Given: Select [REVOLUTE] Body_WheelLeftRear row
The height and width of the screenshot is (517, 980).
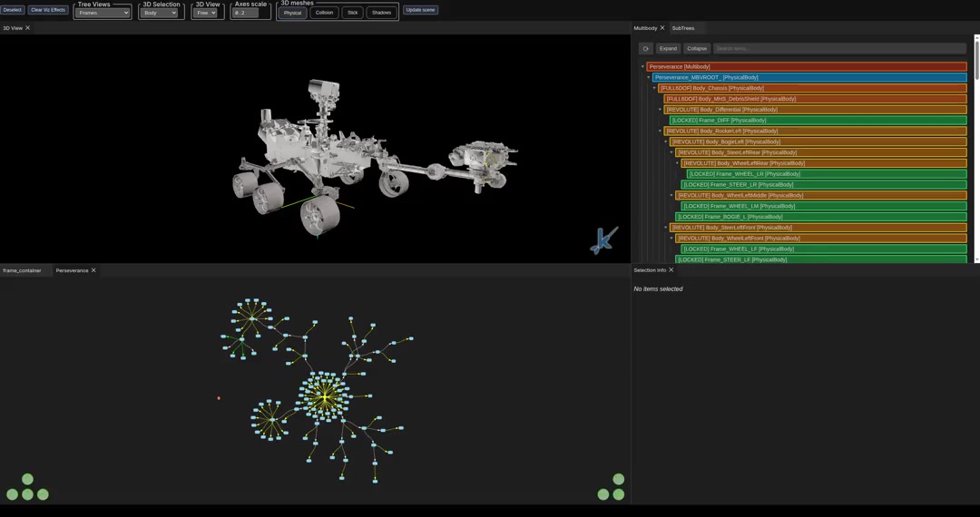Looking at the screenshot, I should [x=824, y=163].
